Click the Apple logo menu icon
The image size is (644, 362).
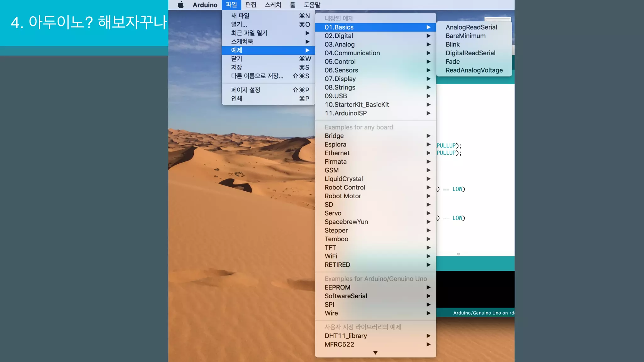click(x=180, y=5)
